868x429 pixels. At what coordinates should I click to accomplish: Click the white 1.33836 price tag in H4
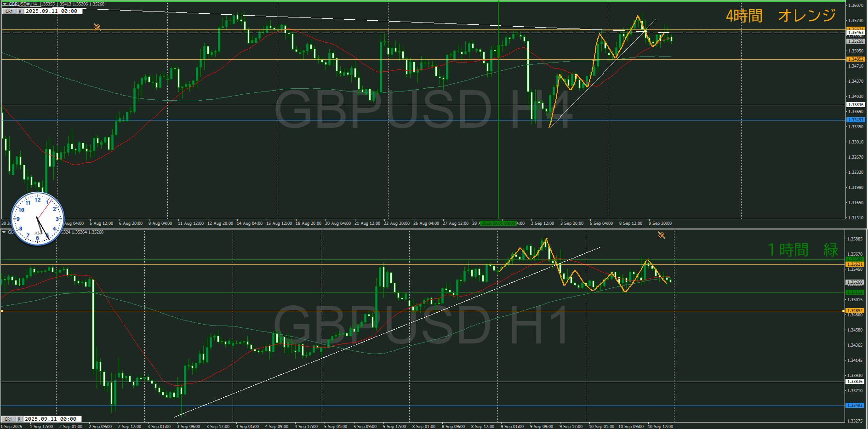tap(856, 105)
